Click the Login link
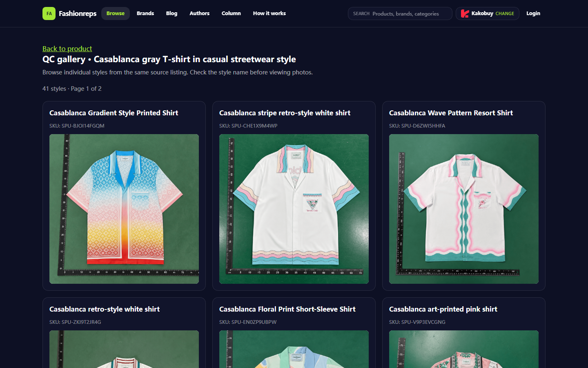 click(x=533, y=13)
